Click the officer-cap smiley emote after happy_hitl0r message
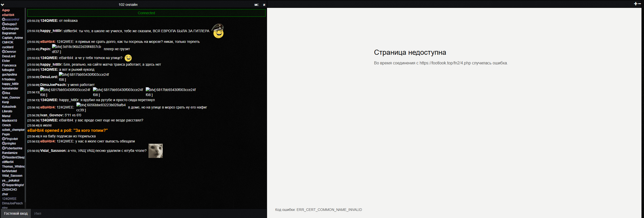 [x=218, y=31]
